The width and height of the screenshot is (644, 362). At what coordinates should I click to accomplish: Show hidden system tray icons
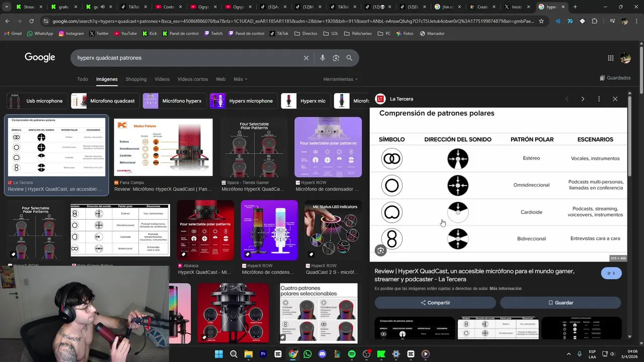point(569,354)
